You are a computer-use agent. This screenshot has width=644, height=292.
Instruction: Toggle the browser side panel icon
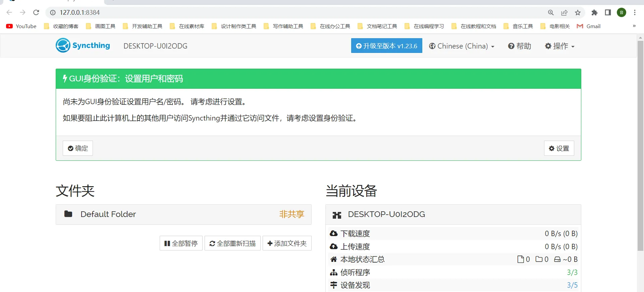coord(608,12)
